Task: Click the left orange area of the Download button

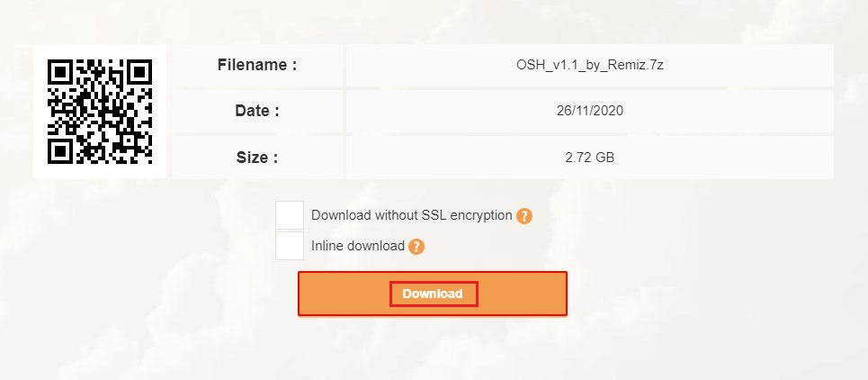Action: (x=345, y=294)
